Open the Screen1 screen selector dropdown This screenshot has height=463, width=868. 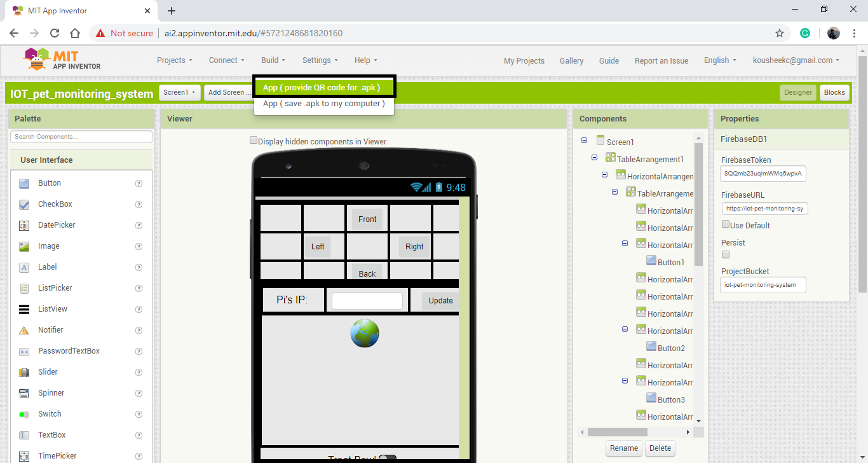pos(179,92)
